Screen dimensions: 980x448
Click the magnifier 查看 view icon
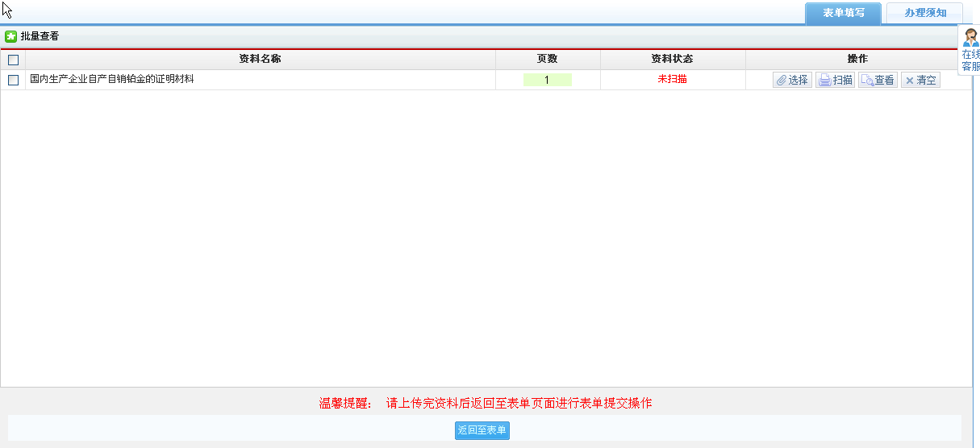coord(867,81)
